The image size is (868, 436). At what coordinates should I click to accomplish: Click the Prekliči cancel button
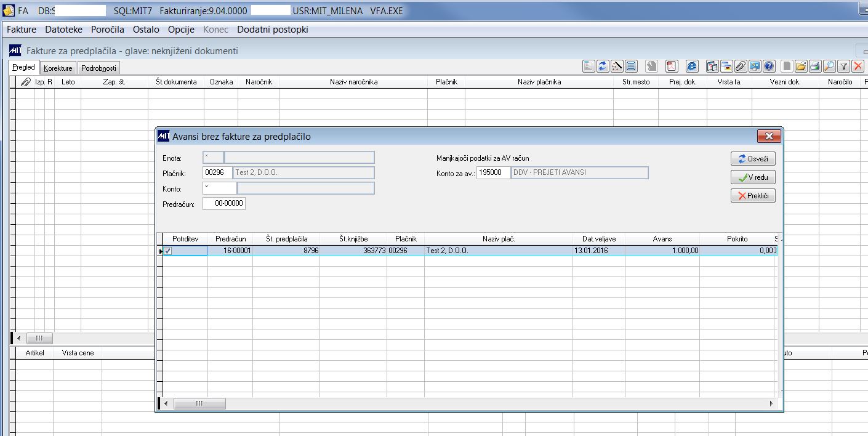tap(753, 196)
